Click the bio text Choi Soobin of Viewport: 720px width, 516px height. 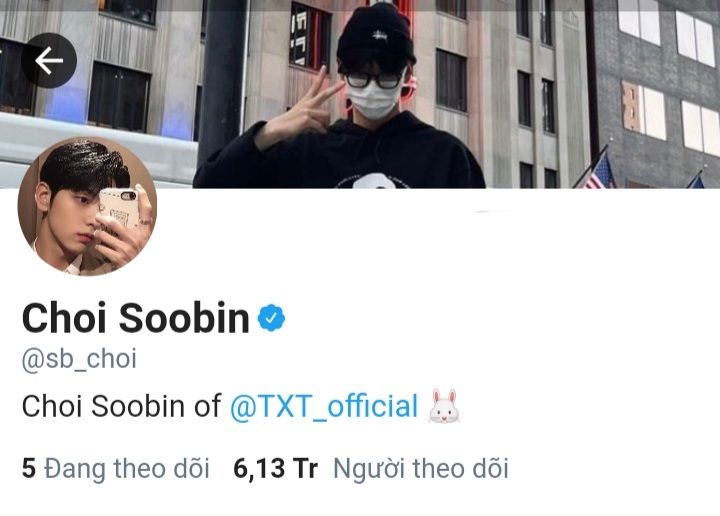[122, 407]
